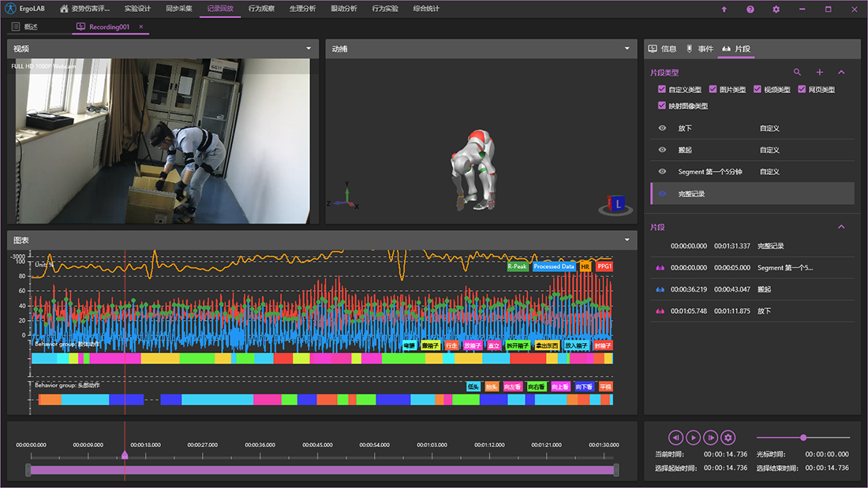The image size is (868, 488).
Task: Click the playback speed slider handle
Action: click(803, 438)
